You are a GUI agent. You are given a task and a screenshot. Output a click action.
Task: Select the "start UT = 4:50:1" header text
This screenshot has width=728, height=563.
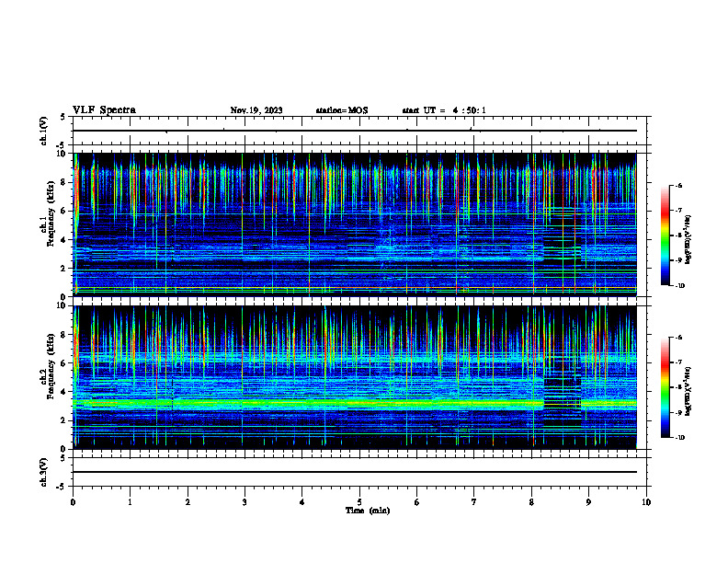[444, 110]
